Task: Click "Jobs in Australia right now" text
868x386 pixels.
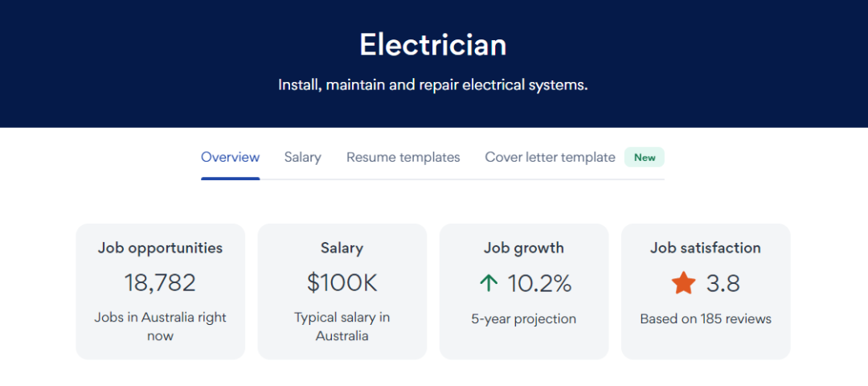Action: coord(160,326)
